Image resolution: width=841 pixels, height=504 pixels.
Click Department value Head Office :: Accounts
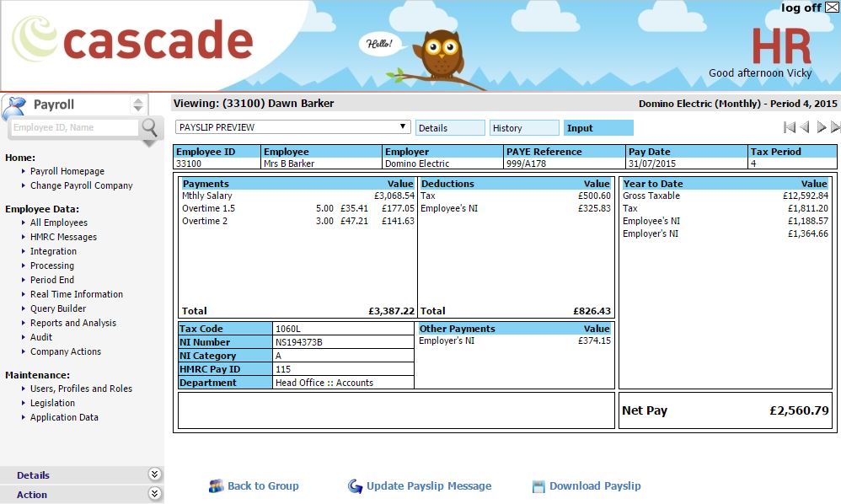pyautogui.click(x=324, y=383)
